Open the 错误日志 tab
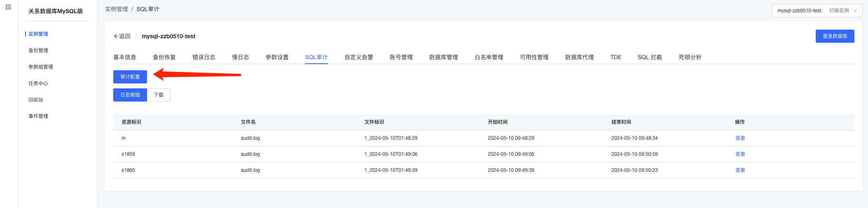The height and width of the screenshot is (208, 868). (204, 57)
